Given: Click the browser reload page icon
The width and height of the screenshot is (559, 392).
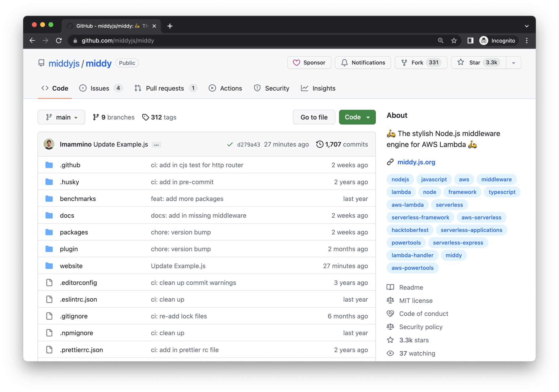Looking at the screenshot, I should 59,41.
